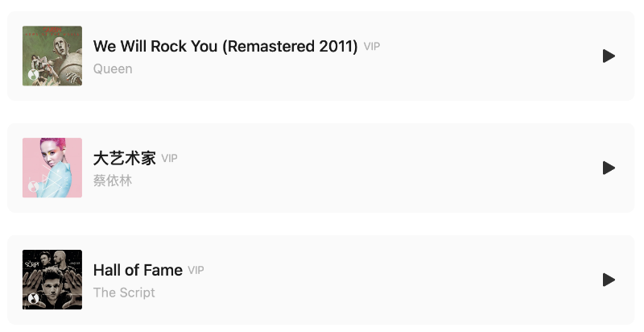
Task: Play We Will Rock You track
Action: coord(609,56)
